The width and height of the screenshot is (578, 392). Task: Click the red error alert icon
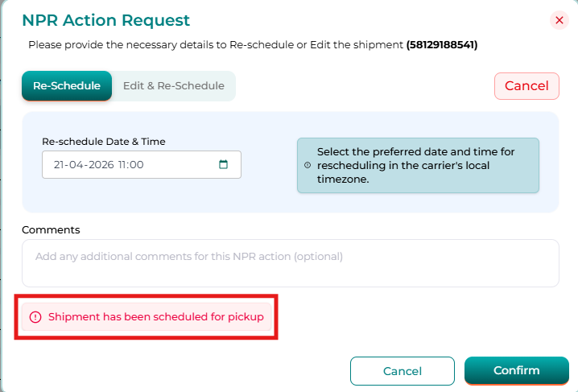[x=35, y=317]
